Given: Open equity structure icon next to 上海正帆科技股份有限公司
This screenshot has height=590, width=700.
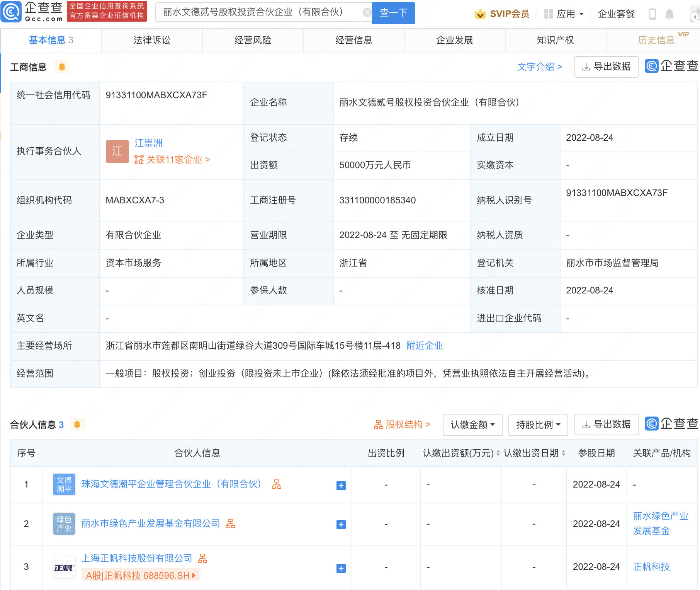Looking at the screenshot, I should click(x=202, y=558).
